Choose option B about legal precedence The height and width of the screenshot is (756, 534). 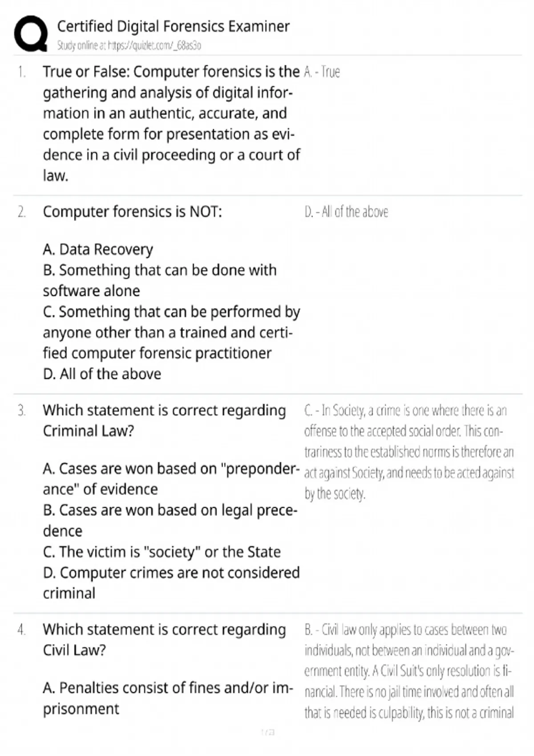(170, 520)
